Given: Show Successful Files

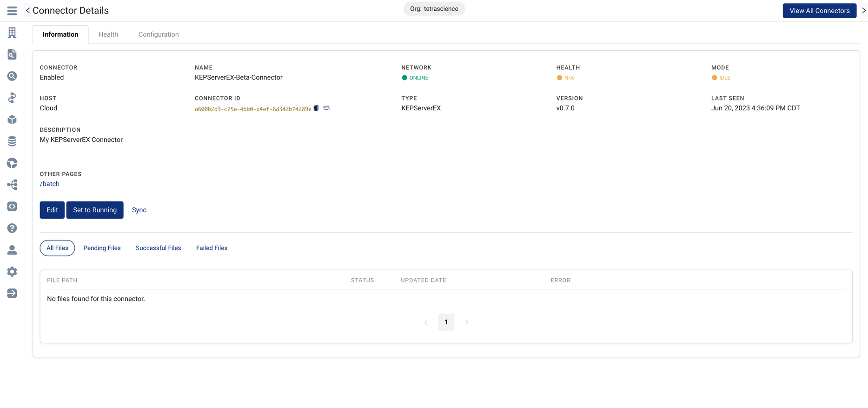Looking at the screenshot, I should click(x=159, y=248).
